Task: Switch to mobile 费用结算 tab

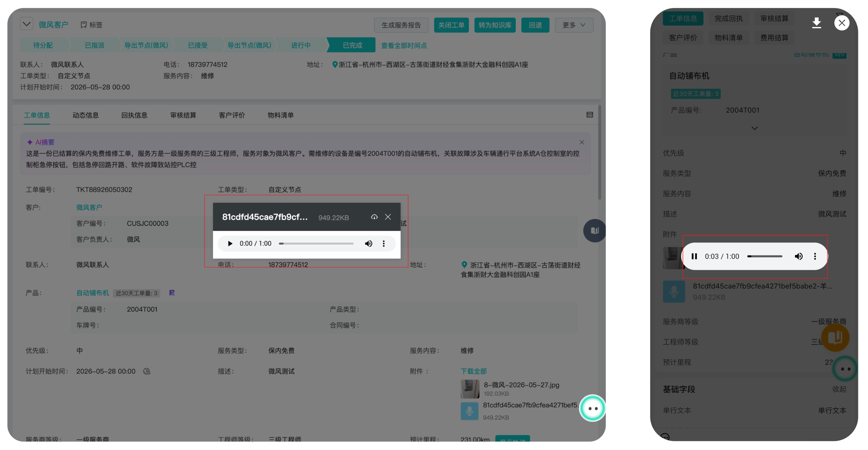Action: (774, 38)
